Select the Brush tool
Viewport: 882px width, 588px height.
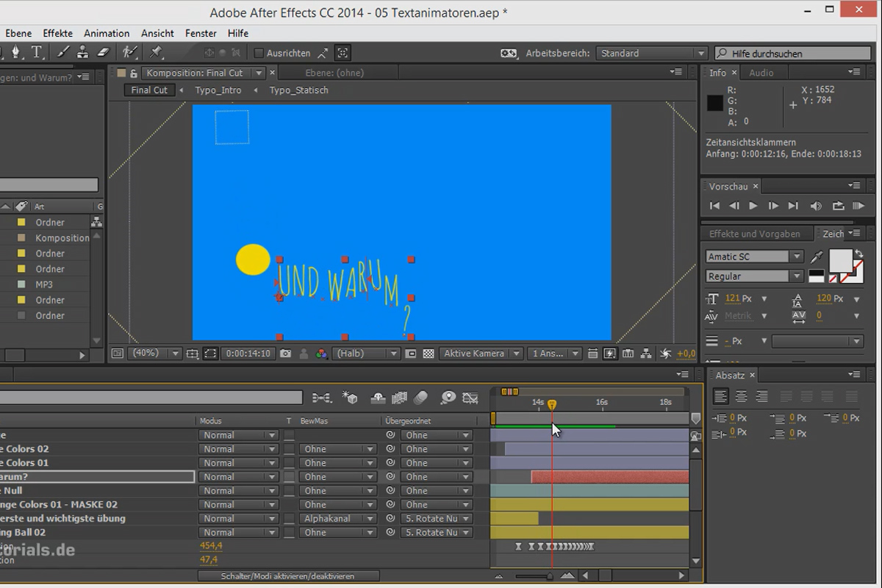(64, 52)
